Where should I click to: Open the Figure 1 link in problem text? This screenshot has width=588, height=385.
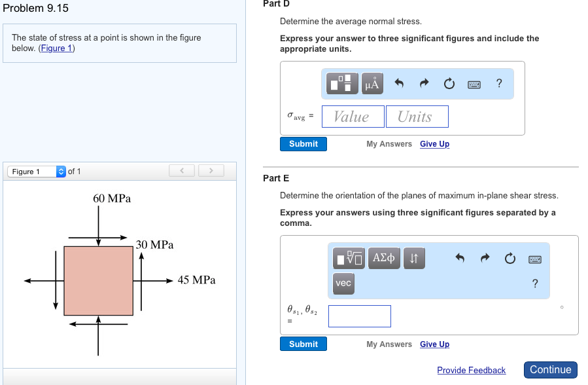point(56,48)
